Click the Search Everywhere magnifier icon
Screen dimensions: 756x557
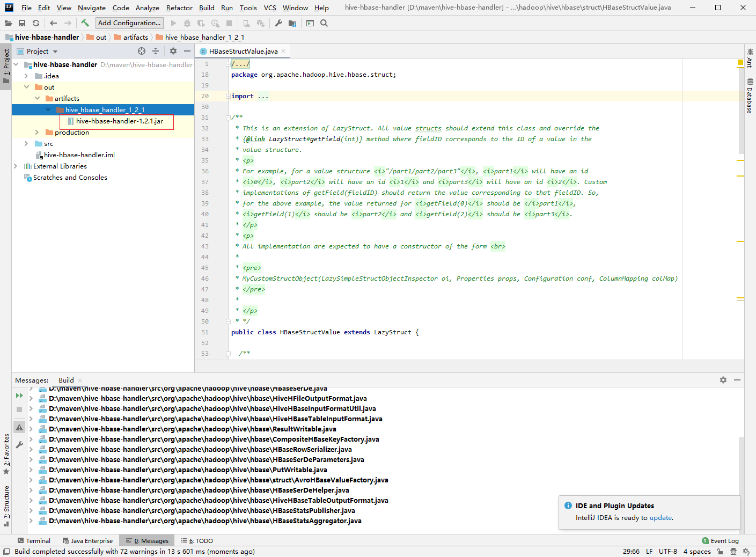click(324, 23)
